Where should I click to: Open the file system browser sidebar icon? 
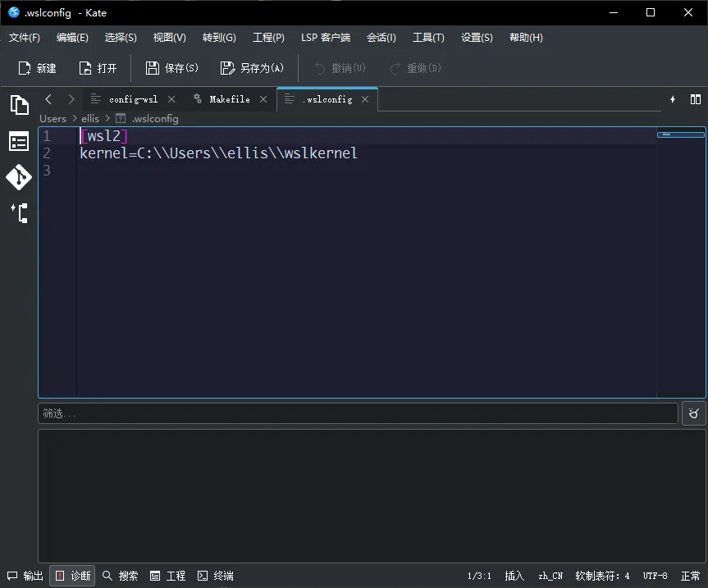[19, 142]
